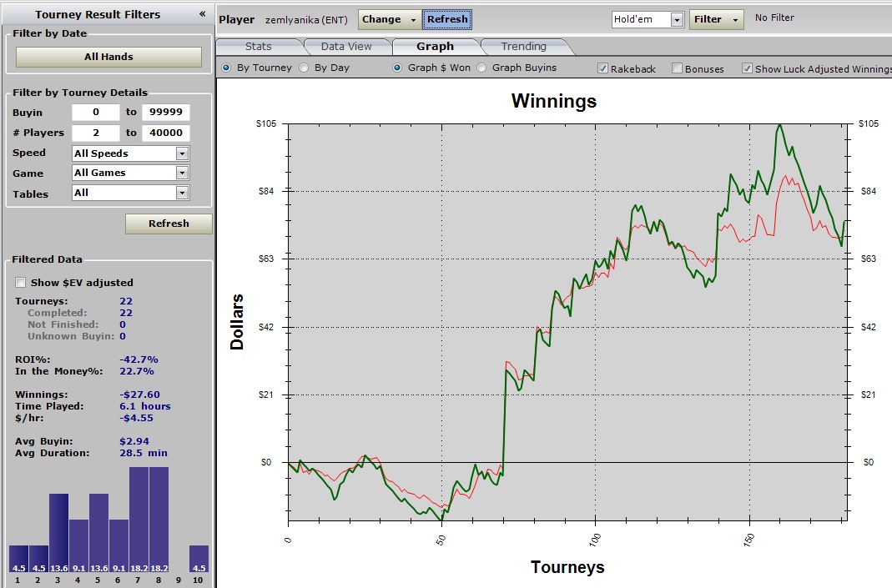
Task: Open the Game dropdown list
Action: (x=182, y=173)
